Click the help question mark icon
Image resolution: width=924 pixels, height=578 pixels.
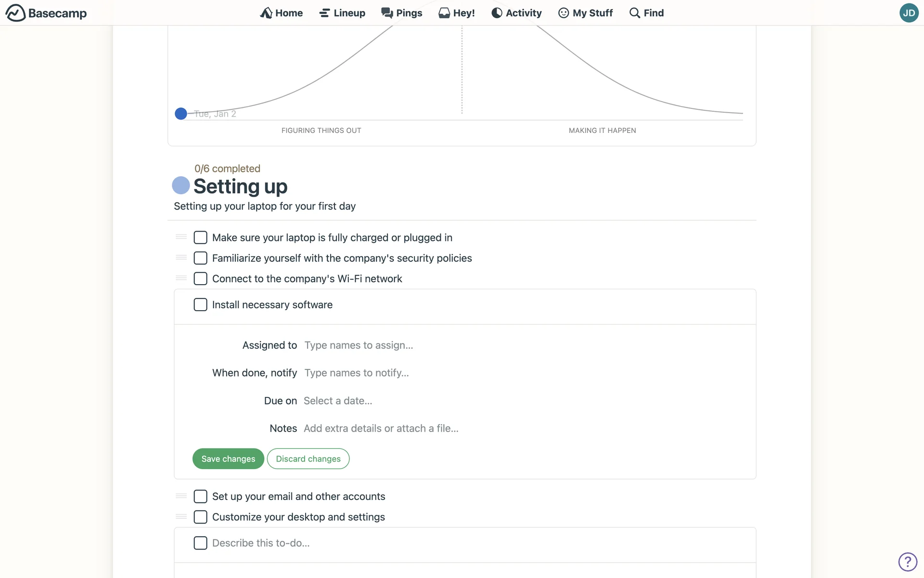pyautogui.click(x=908, y=562)
